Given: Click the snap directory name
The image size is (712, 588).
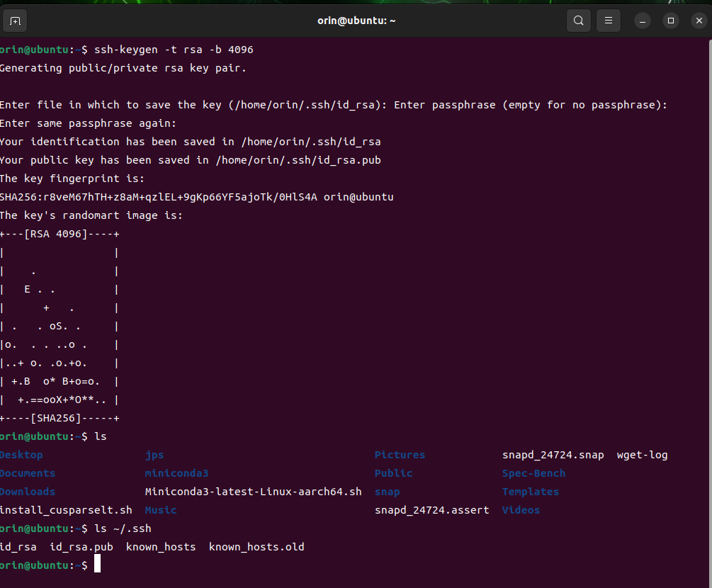Looking at the screenshot, I should point(388,492).
